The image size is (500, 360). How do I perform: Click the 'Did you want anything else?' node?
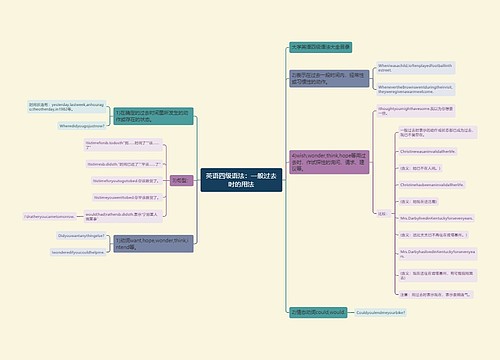pyautogui.click(x=81, y=236)
